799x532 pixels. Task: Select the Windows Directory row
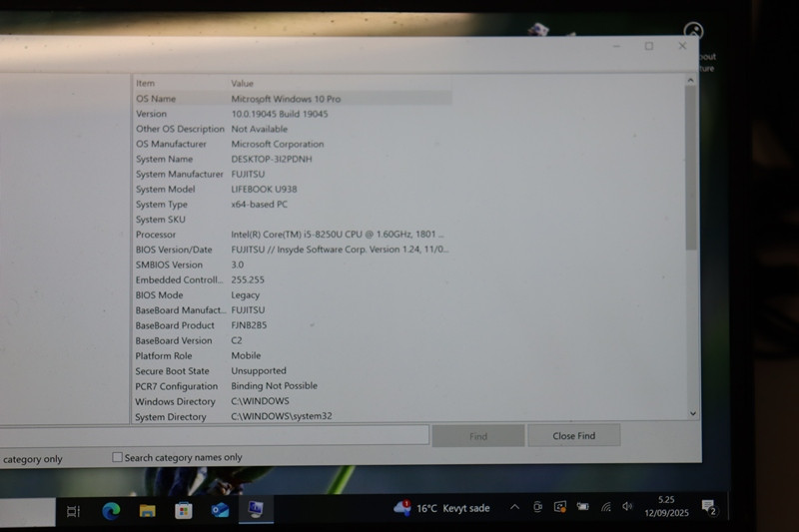point(293,401)
